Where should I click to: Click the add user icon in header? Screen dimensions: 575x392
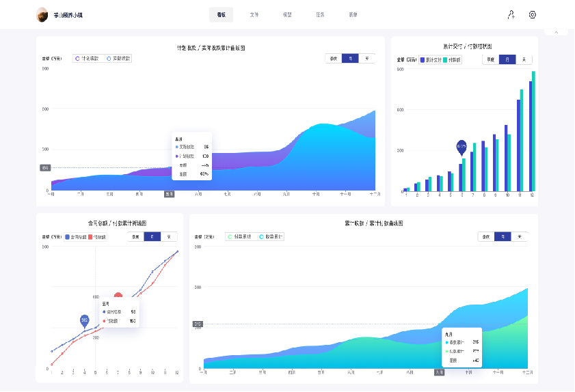(511, 14)
